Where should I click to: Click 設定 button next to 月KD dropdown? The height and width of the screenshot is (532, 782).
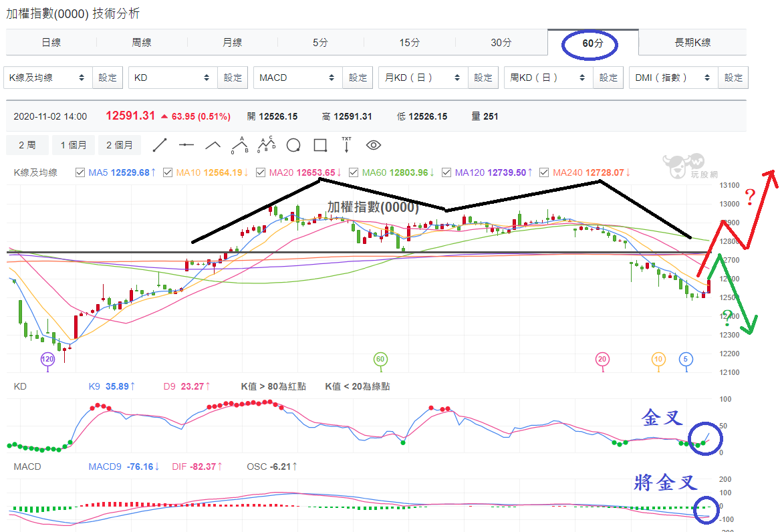pos(483,78)
